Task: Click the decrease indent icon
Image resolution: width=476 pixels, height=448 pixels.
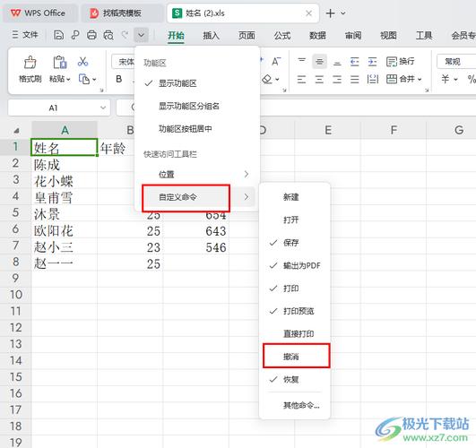Action: coord(355,62)
